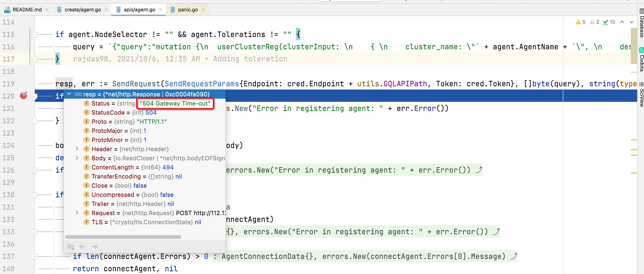The image size is (644, 274).
Task: Expand the Body field node
Action: [77, 158]
